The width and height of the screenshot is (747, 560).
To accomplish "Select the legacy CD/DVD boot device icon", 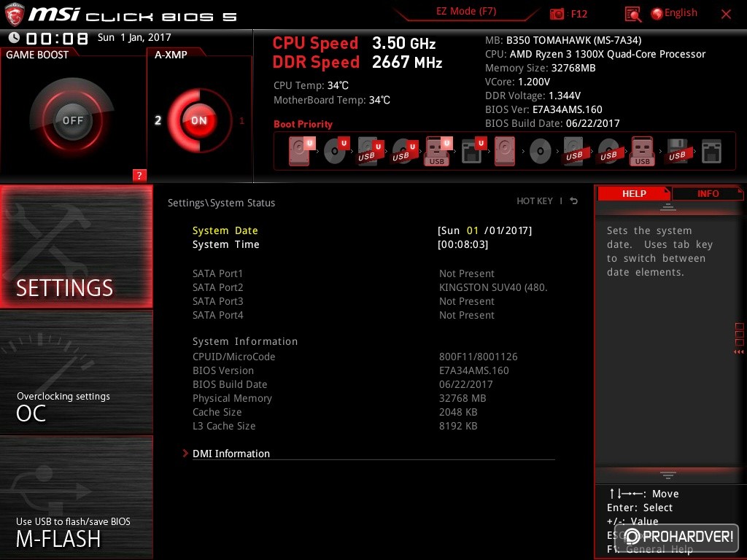I will (541, 152).
